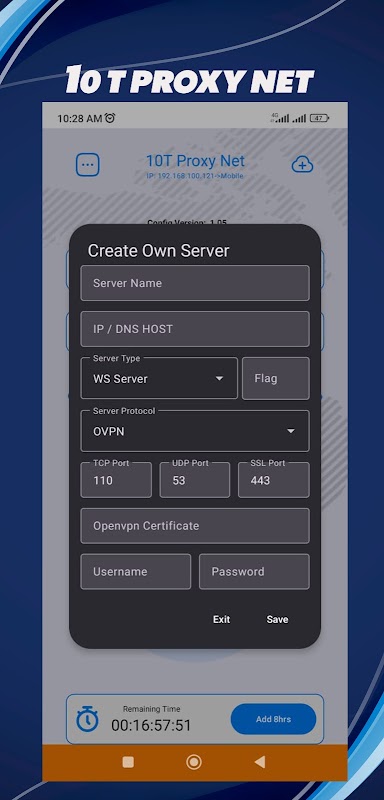
Task: Tap the Android back triangle button
Action: 260,762
